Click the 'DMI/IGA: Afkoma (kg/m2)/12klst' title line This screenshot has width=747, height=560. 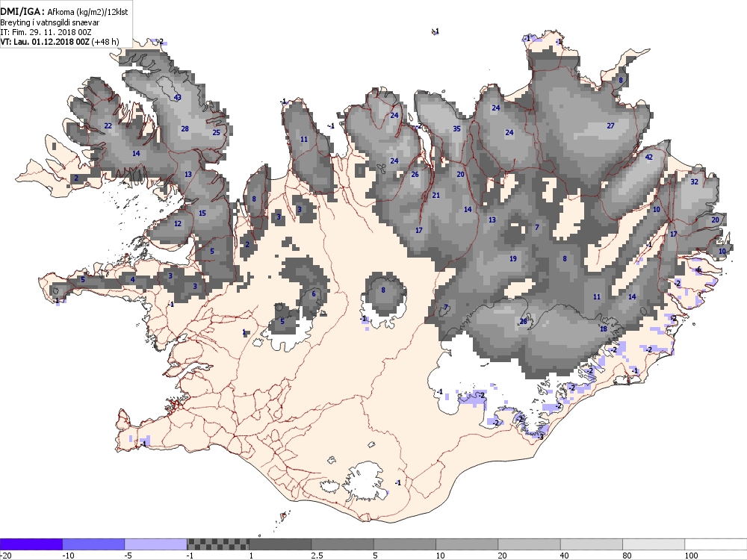[63, 12]
